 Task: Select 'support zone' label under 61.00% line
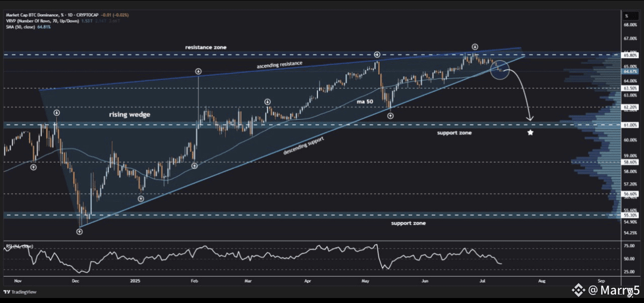tap(454, 133)
